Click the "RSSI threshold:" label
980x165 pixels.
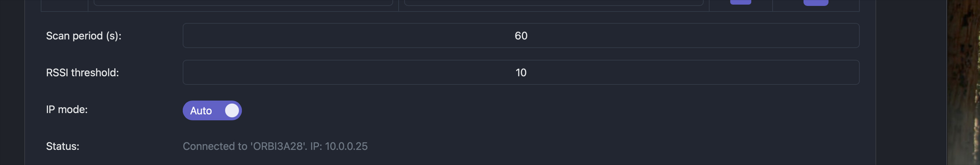click(82, 73)
